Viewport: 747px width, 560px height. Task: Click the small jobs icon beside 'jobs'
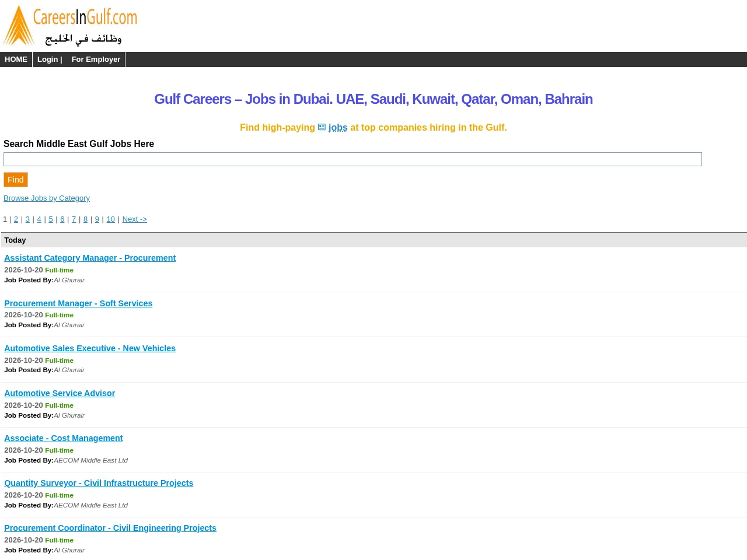pyautogui.click(x=322, y=127)
